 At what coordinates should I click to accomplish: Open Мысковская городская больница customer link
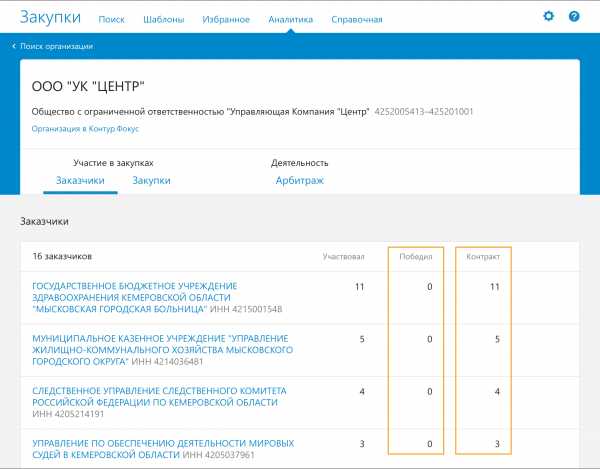134,297
